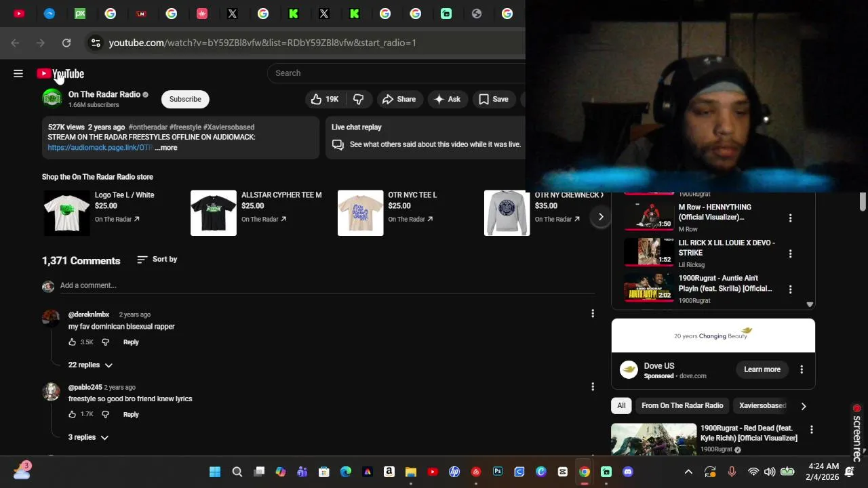Show hidden system tray icons chevron

click(688, 472)
